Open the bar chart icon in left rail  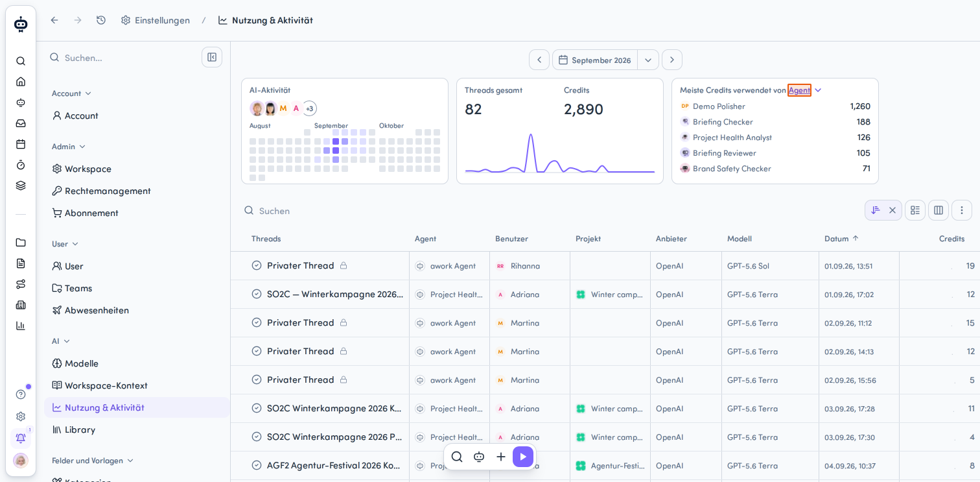point(21,326)
